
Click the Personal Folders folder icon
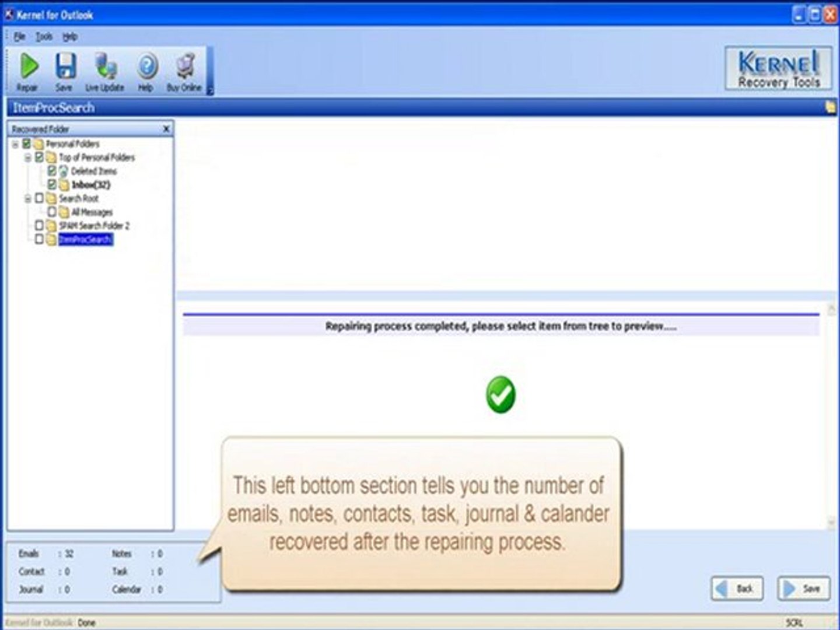point(38,143)
